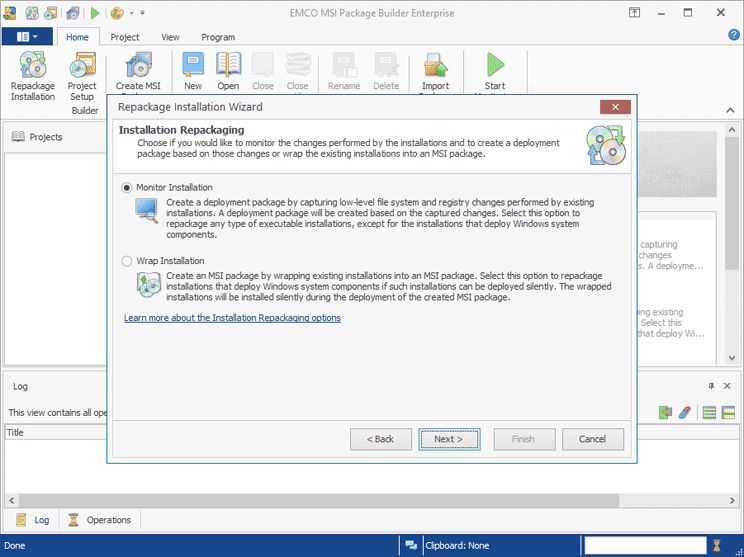Click the split view icon in Log panel
This screenshot has height=557, width=744.
pos(728,413)
